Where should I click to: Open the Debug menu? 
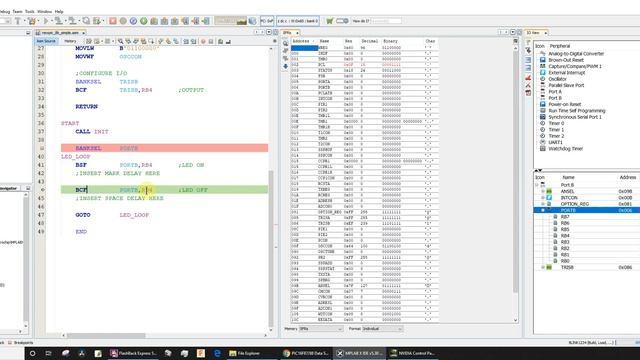[4, 11]
